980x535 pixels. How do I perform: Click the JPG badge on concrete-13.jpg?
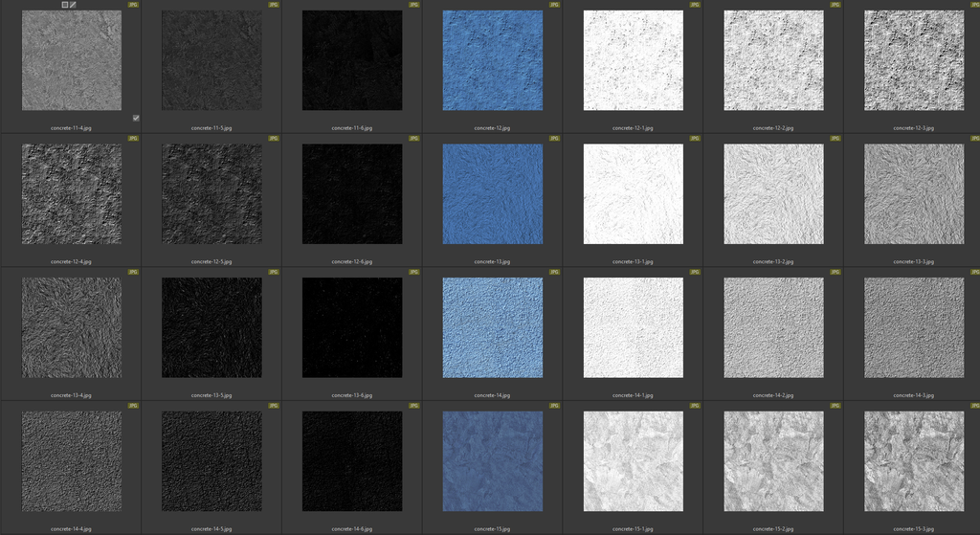[554, 139]
